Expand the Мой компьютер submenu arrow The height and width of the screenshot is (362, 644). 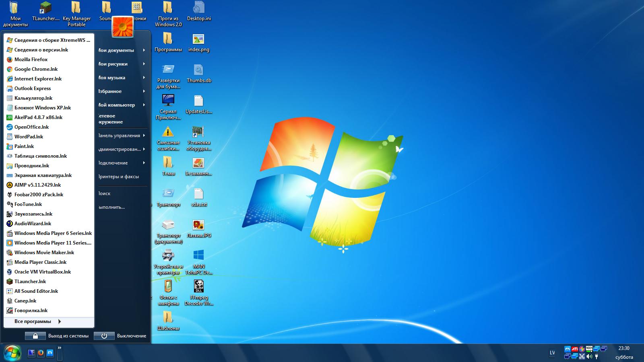(x=144, y=105)
